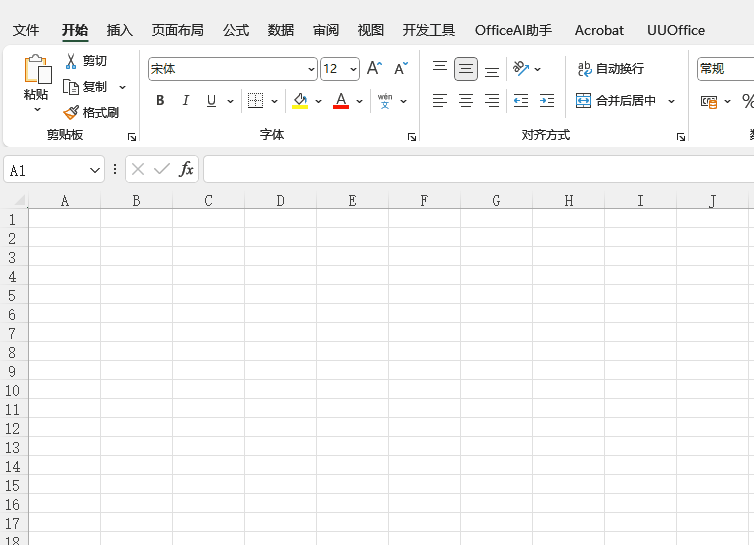Open the UUOffice tab
754x545 pixels.
coord(676,30)
